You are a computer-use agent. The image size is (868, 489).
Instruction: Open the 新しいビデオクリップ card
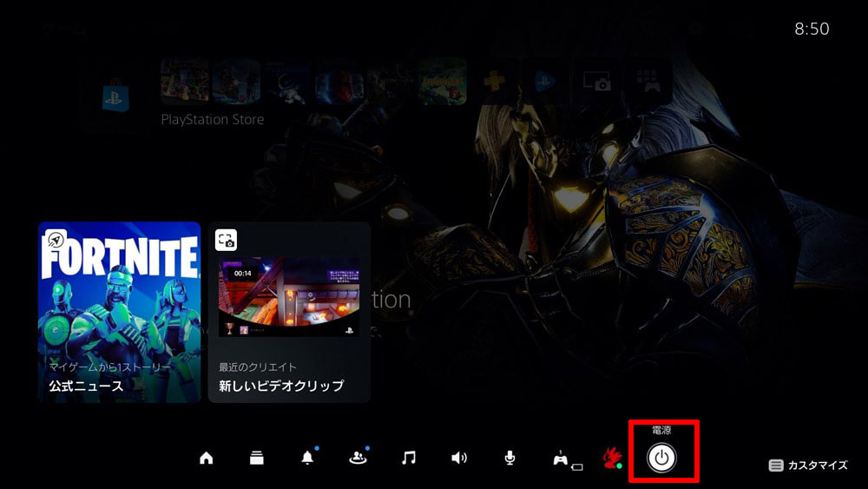pos(289,312)
